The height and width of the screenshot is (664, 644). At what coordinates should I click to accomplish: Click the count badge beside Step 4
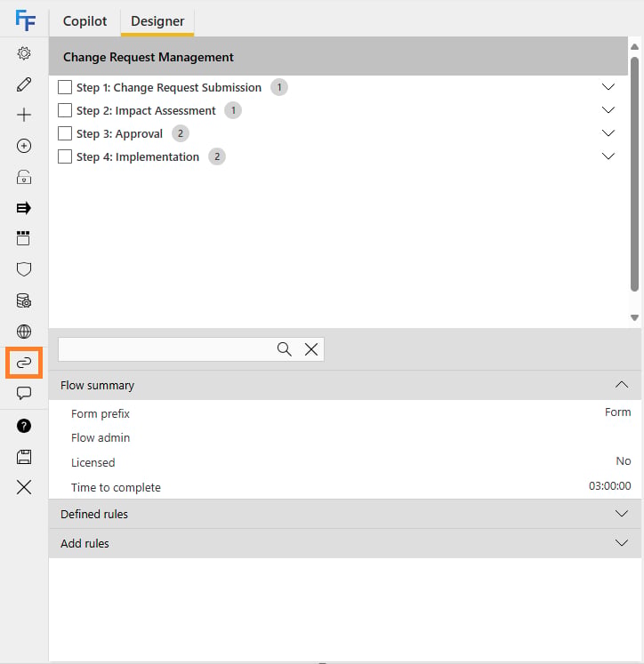tap(217, 156)
